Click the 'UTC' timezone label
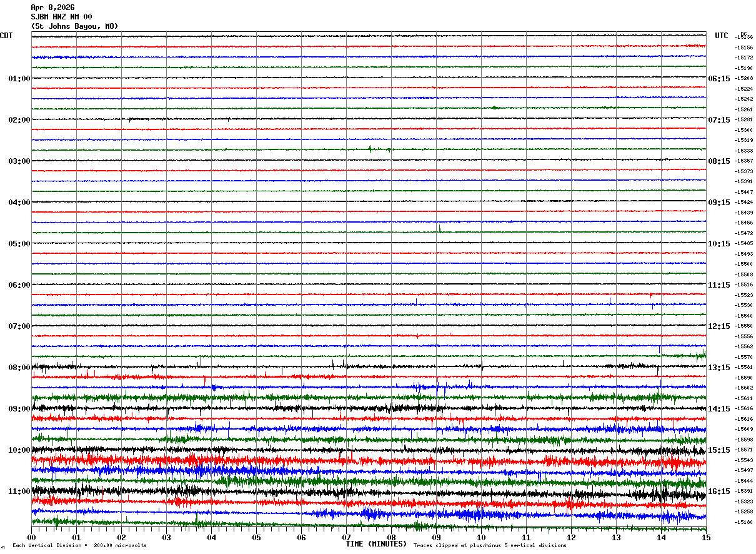Image resolution: width=756 pixels, height=554 pixels. (x=722, y=36)
